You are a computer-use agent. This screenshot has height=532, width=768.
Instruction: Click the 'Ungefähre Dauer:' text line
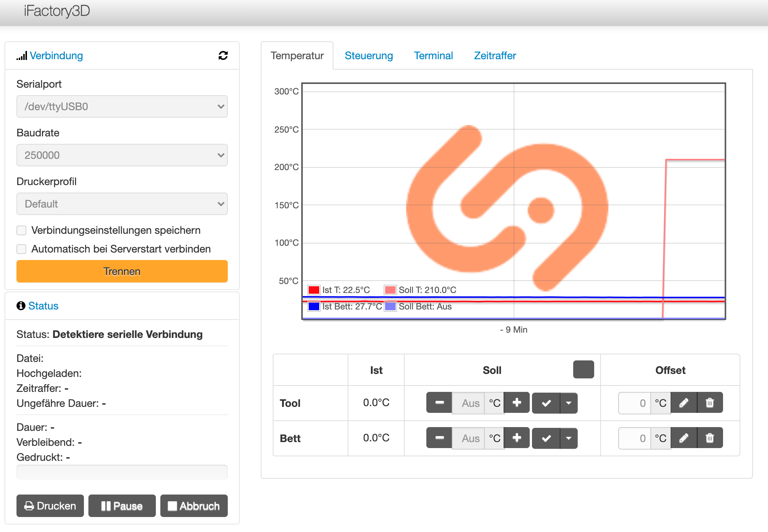click(61, 403)
